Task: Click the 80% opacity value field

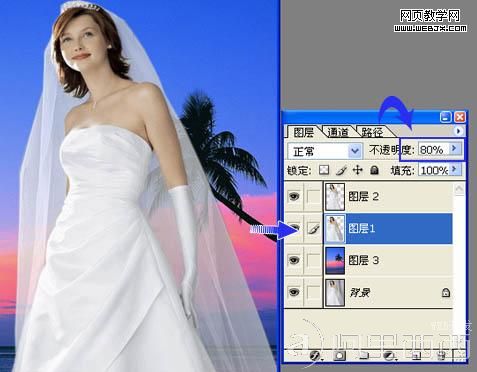Action: 434,149
